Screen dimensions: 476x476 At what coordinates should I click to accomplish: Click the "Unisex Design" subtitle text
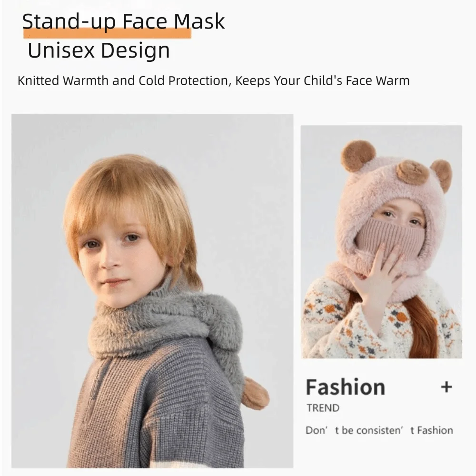(99, 50)
